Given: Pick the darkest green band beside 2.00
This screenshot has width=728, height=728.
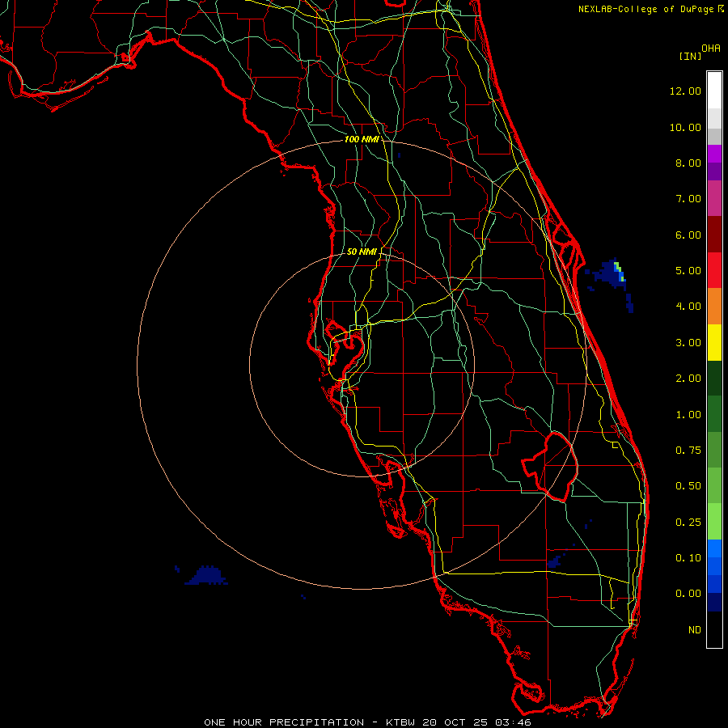Looking at the screenshot, I should pos(714,379).
